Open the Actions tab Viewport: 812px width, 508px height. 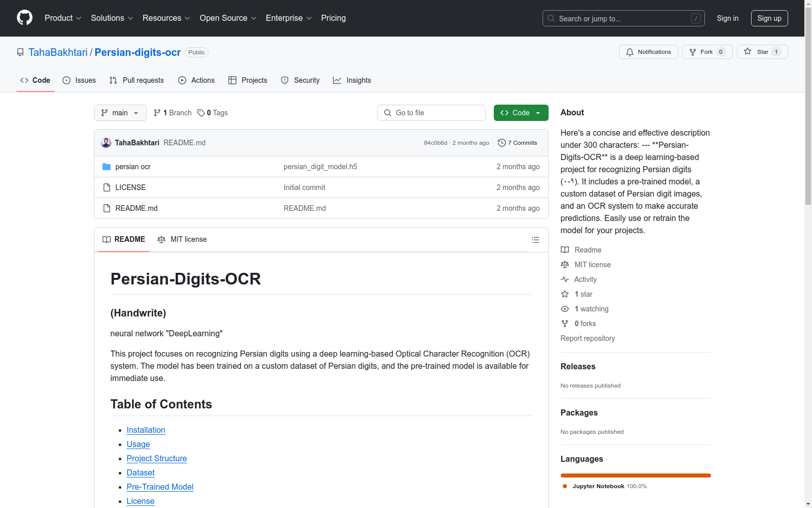pos(196,80)
